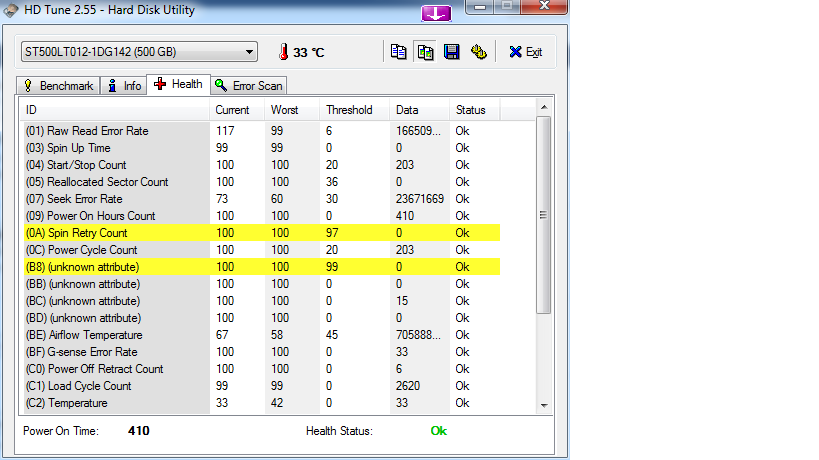The image size is (819, 460).
Task: Sort by the ID column header
Action: 115,110
